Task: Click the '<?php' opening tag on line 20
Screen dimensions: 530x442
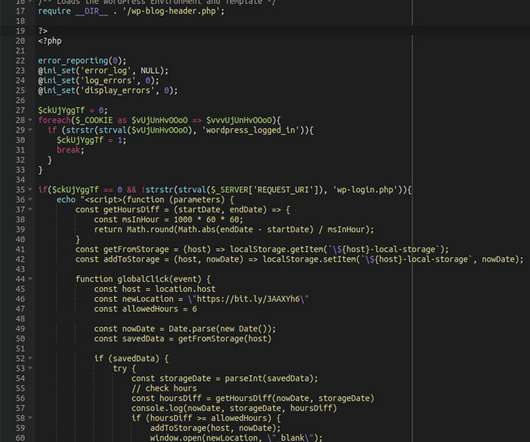Action: click(x=50, y=41)
